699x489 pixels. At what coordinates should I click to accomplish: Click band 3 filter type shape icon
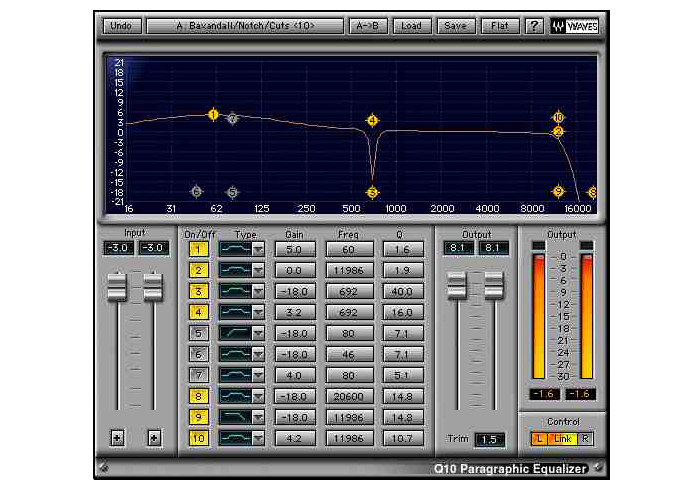pos(235,291)
